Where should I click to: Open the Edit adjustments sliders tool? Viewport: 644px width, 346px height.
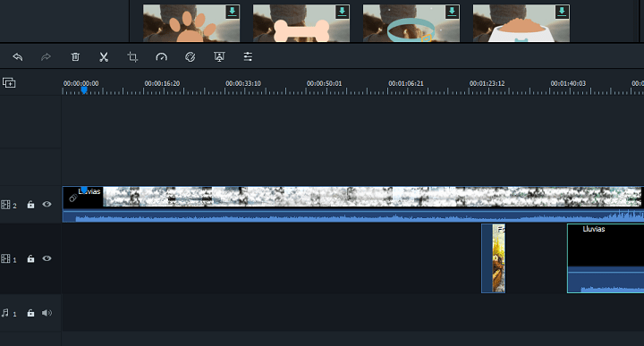[248, 56]
